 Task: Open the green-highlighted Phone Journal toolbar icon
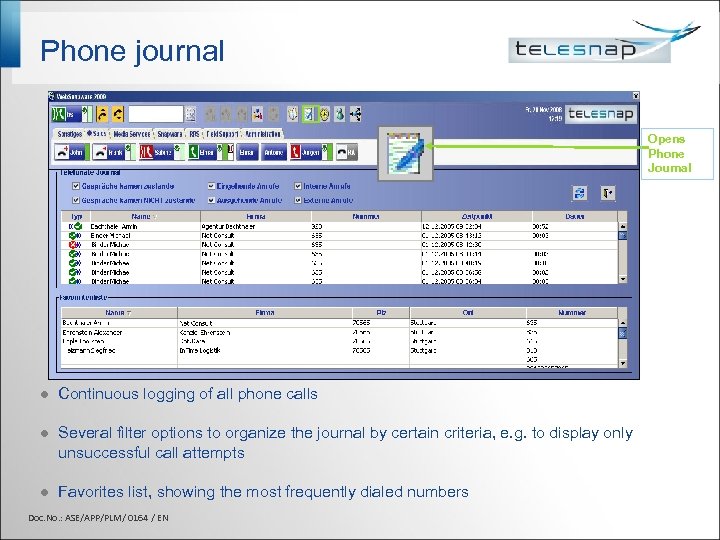(x=309, y=114)
